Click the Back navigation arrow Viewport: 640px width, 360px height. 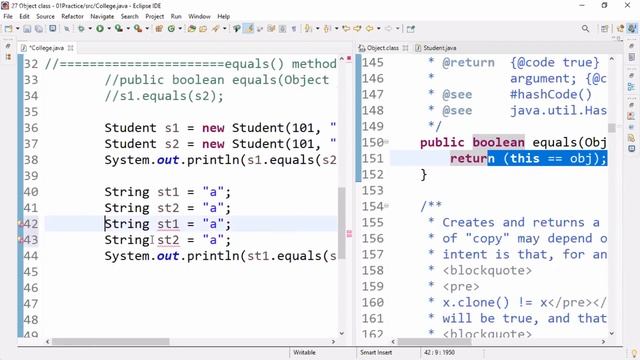pyautogui.click(x=369, y=29)
